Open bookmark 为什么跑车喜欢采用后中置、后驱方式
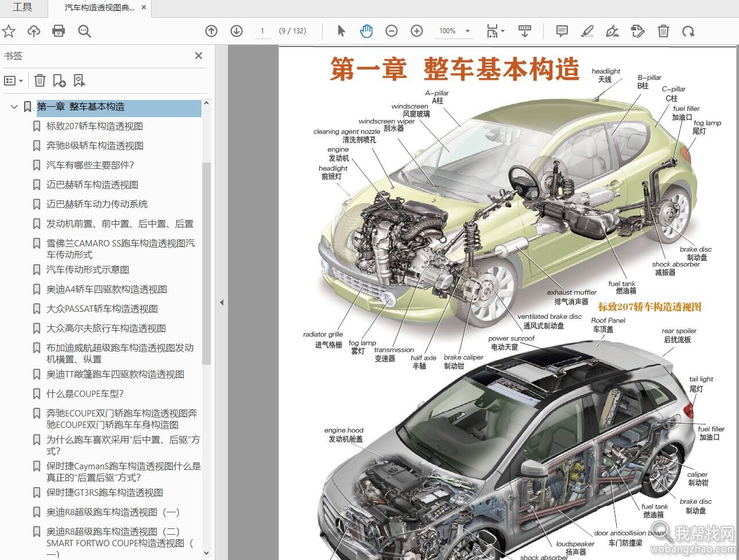The image size is (739, 560). pyautogui.click(x=123, y=445)
